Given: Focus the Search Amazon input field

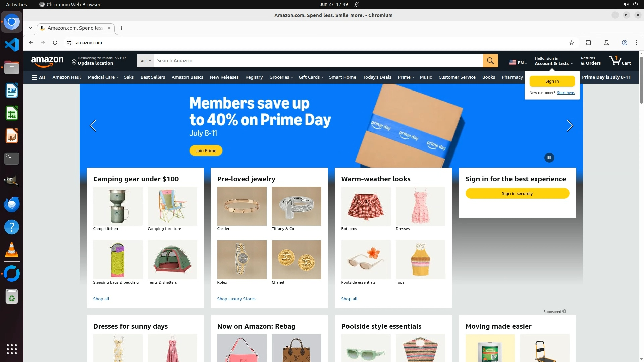Looking at the screenshot, I should tap(318, 61).
